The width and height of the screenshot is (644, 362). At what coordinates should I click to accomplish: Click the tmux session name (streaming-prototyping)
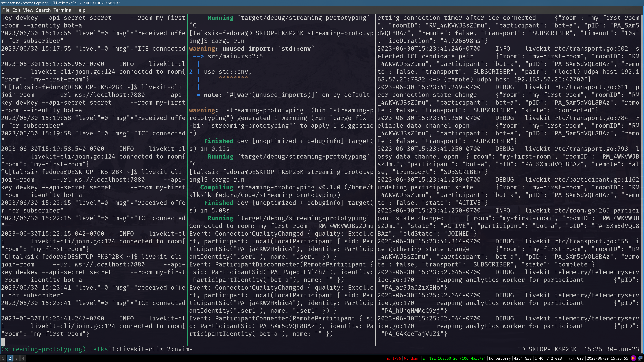tap(43, 349)
